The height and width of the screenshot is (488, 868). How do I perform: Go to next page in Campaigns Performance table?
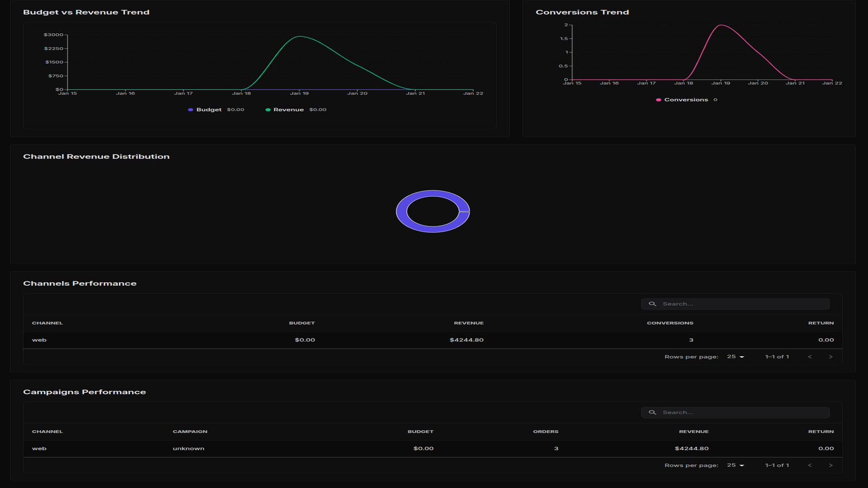tap(831, 465)
